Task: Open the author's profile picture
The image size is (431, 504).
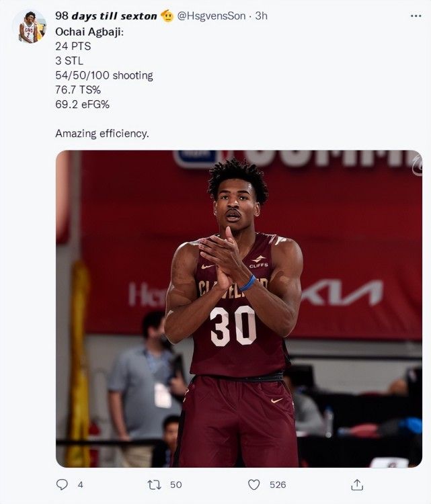Action: pos(29,28)
